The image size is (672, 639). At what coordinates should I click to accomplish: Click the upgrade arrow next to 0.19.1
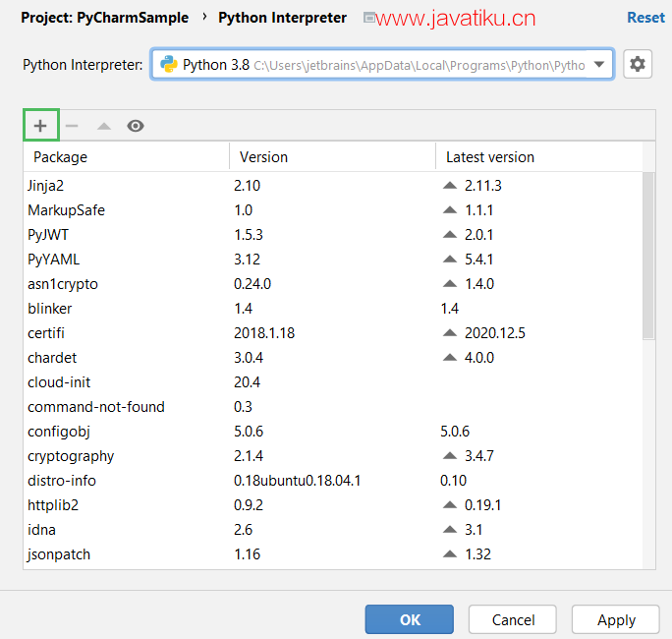pos(450,504)
